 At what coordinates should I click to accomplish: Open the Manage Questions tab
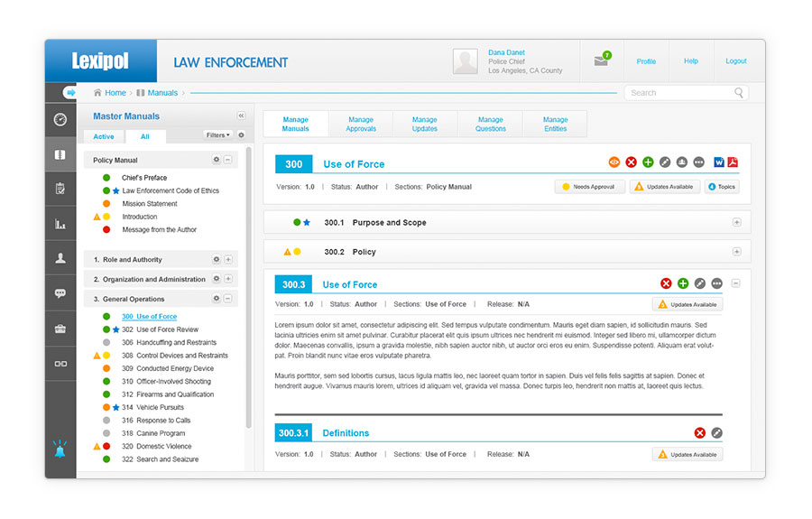491,124
